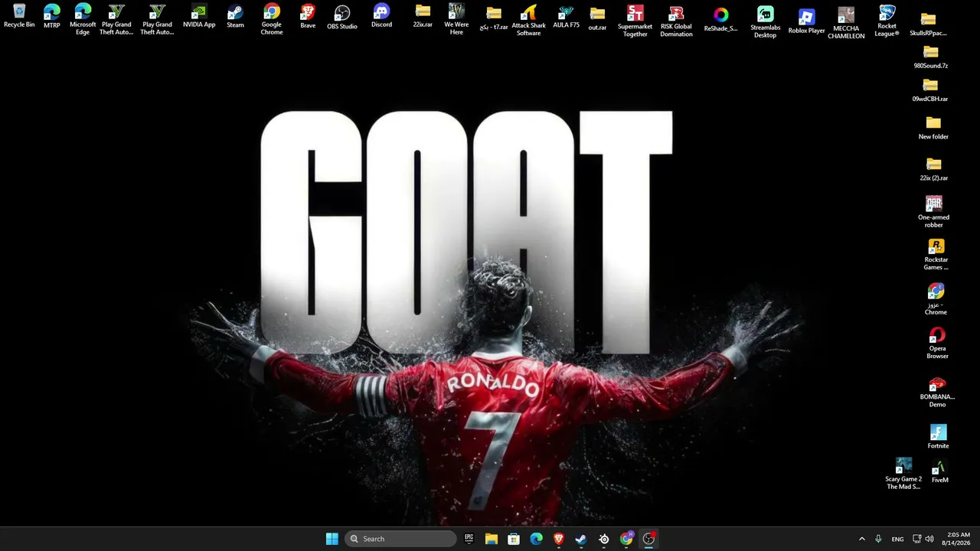Select the out.rar archive icon
The width and height of the screenshot is (980, 551).
click(597, 18)
